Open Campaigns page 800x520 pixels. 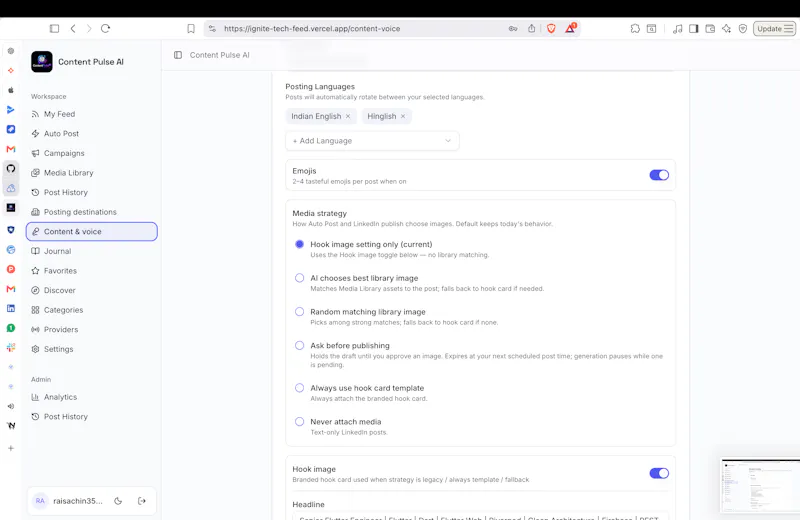click(92, 153)
